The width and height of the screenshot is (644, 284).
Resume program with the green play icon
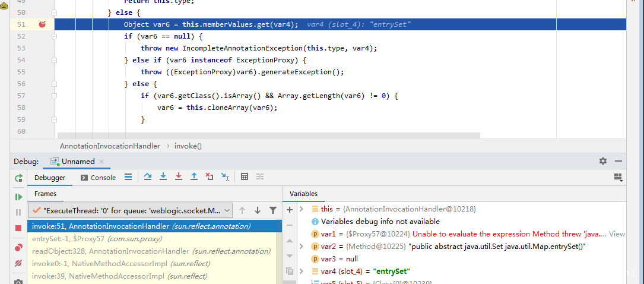click(x=18, y=197)
